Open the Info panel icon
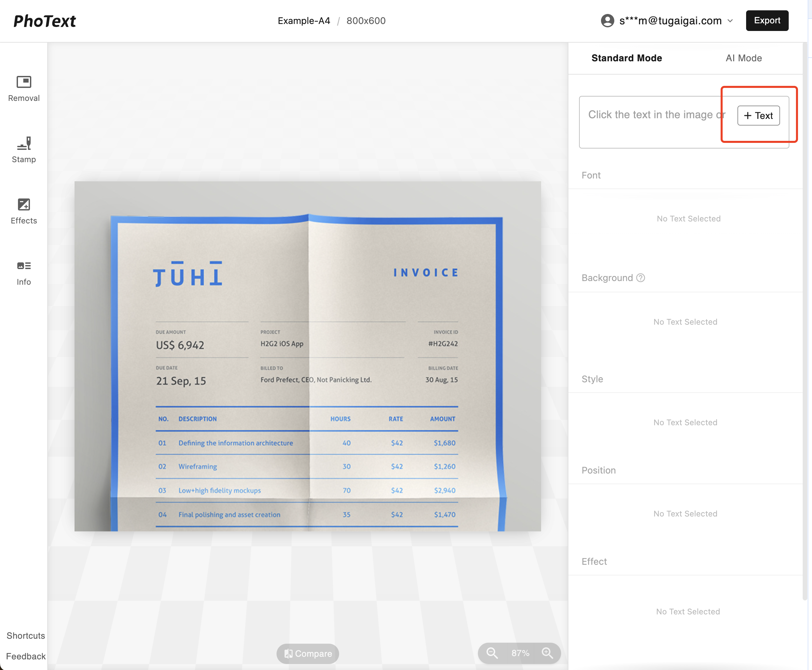Screen dimensions: 812x670 (24, 266)
